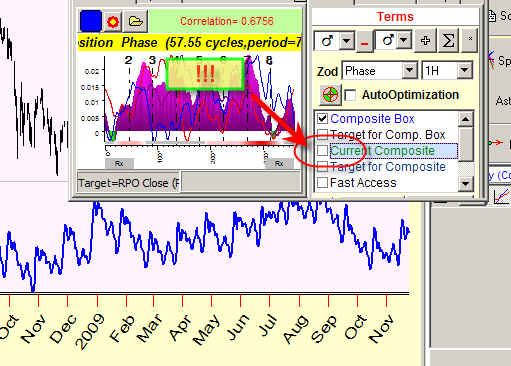Click the blue color square button
This screenshot has width=511, height=366.
91,21
